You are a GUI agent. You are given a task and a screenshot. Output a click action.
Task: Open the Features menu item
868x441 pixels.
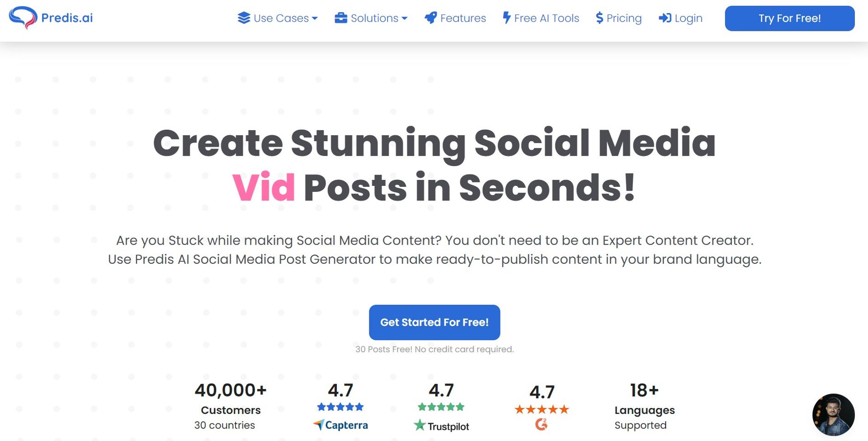pyautogui.click(x=463, y=18)
